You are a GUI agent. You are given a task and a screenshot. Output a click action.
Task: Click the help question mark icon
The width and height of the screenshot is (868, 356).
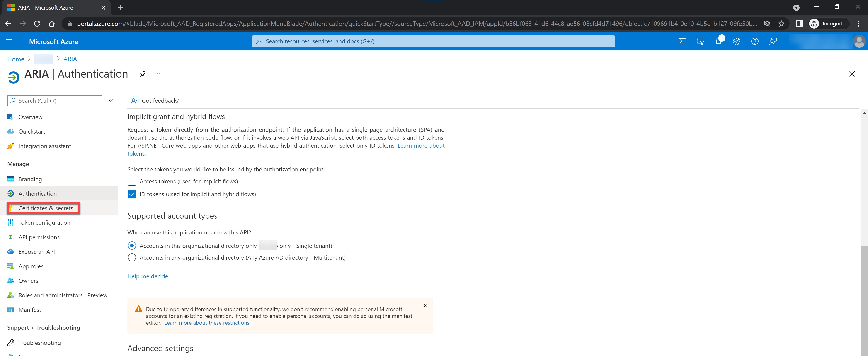[x=755, y=41]
